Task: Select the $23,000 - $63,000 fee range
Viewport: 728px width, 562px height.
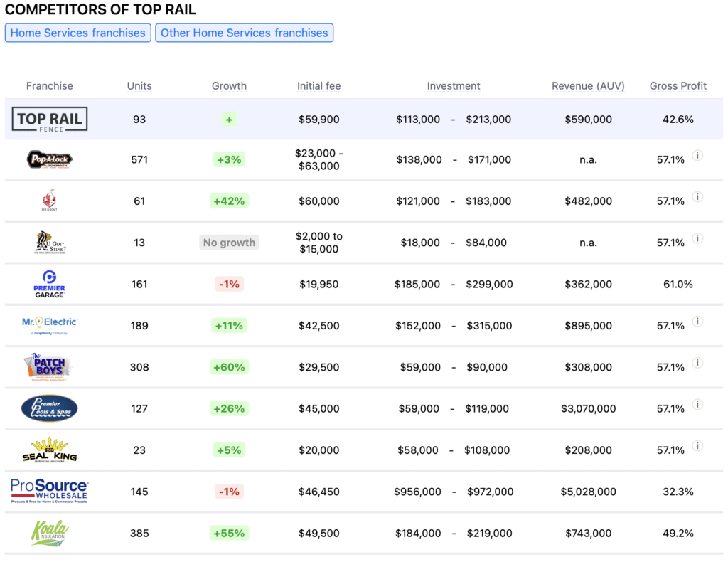Action: [319, 159]
